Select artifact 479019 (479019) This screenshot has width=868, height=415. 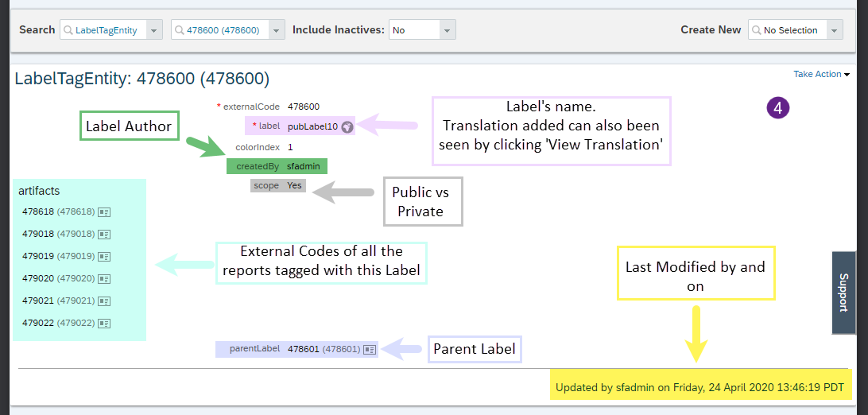click(59, 256)
